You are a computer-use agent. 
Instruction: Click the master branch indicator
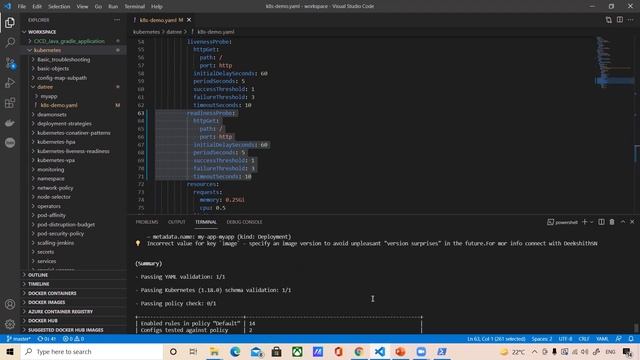(18, 339)
